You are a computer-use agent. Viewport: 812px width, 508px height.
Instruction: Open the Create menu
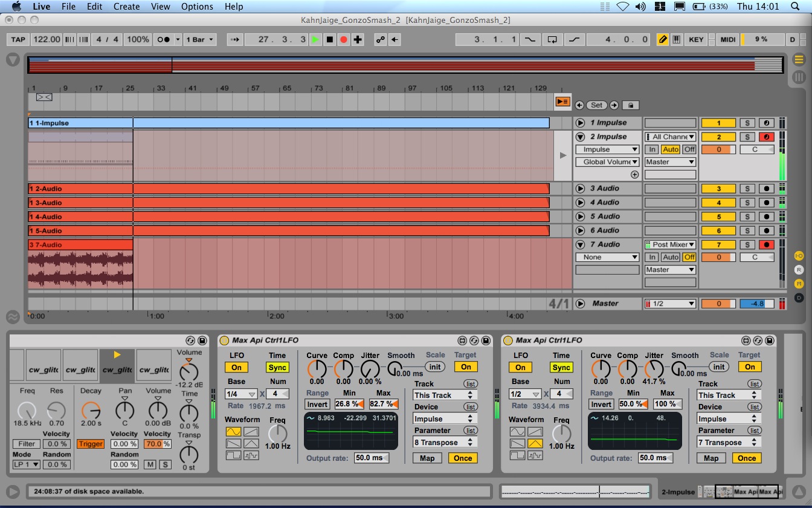[126, 7]
